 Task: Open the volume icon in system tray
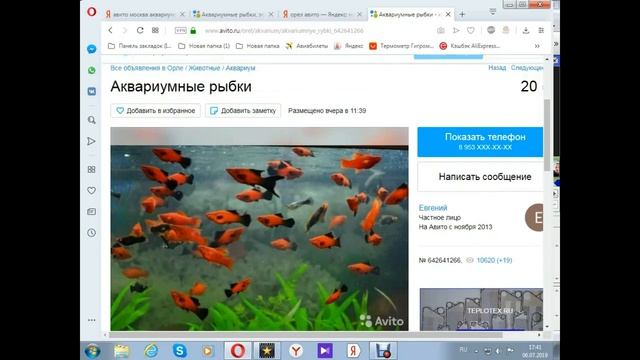tap(498, 351)
